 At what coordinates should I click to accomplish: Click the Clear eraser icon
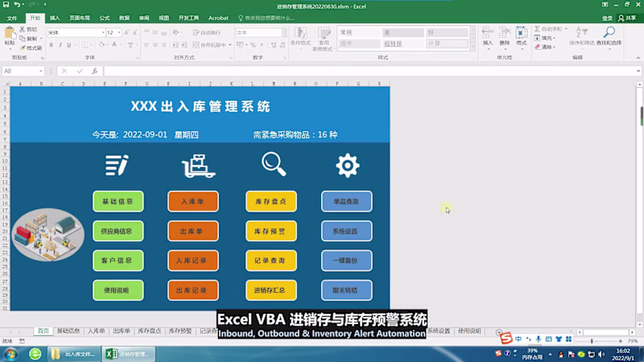click(538, 47)
